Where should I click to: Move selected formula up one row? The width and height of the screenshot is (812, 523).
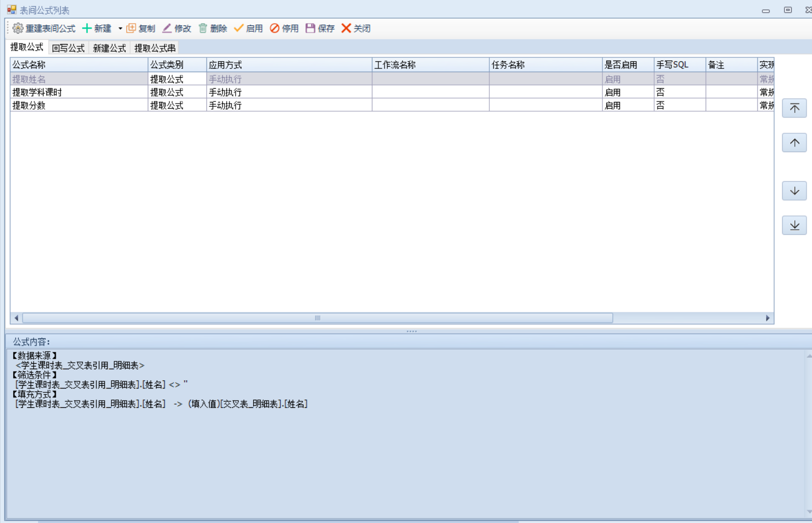tap(794, 143)
